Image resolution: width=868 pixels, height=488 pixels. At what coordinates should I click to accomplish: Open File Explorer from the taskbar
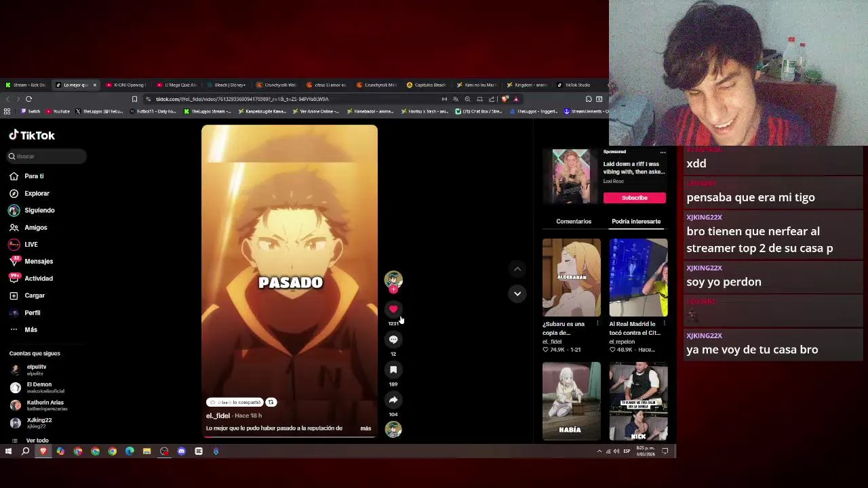click(x=146, y=451)
